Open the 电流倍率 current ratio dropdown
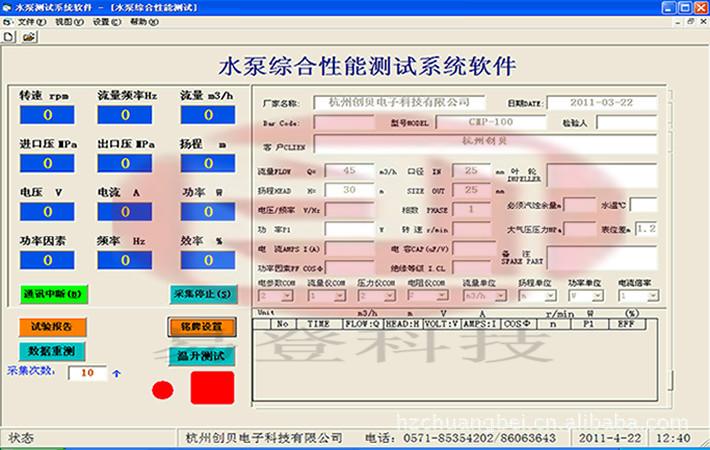This screenshot has width=710, height=450. pos(652,296)
